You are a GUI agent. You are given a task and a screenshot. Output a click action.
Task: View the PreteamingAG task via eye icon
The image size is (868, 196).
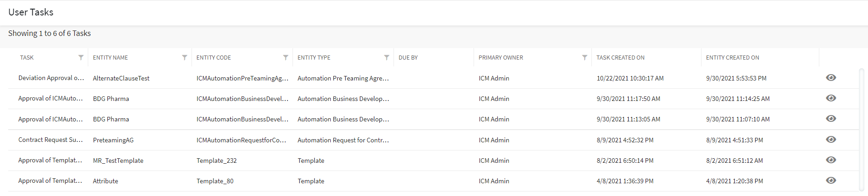pos(831,140)
